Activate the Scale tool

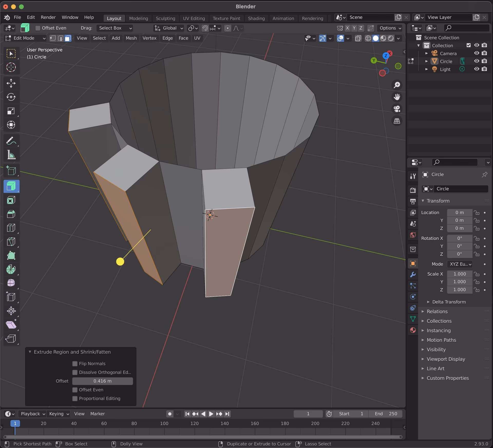pos(11,111)
